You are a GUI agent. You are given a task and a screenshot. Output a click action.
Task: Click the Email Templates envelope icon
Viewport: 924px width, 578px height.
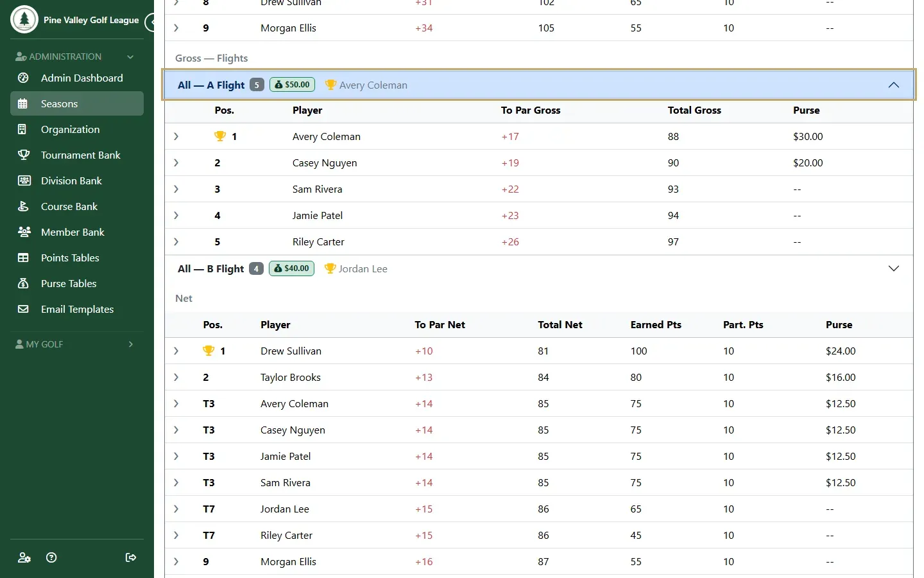[23, 309]
